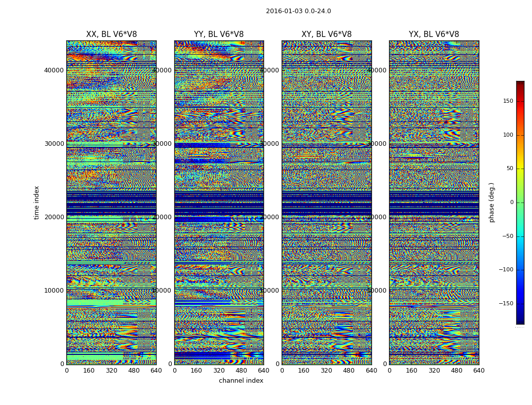Click the YY phase waterfall plot
Image resolution: width=532 pixels, height=405 pixels.
(219, 202)
